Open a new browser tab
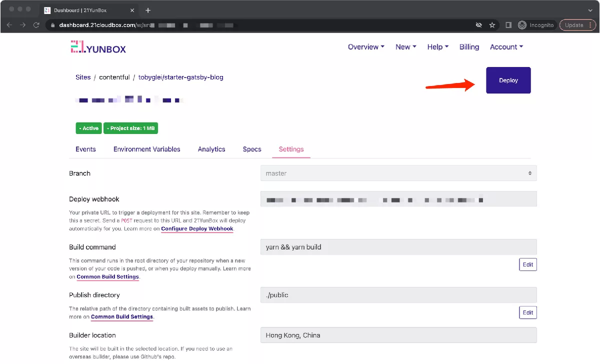 148,10
